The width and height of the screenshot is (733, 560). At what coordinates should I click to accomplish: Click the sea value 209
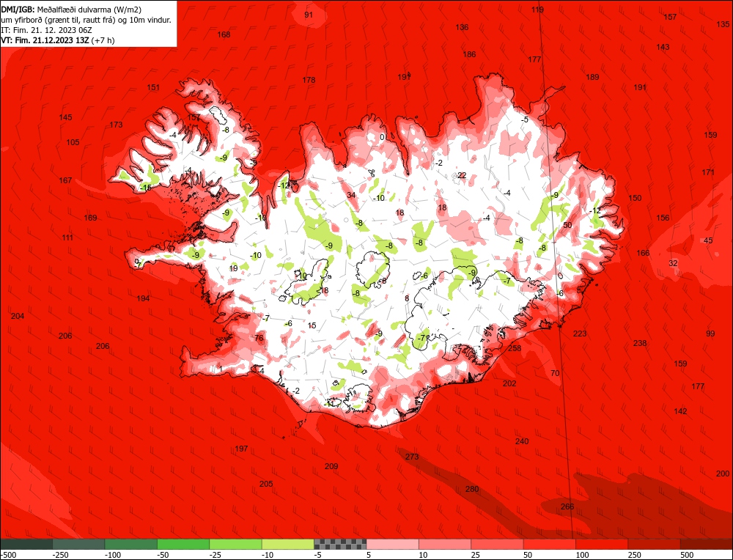pos(331,466)
